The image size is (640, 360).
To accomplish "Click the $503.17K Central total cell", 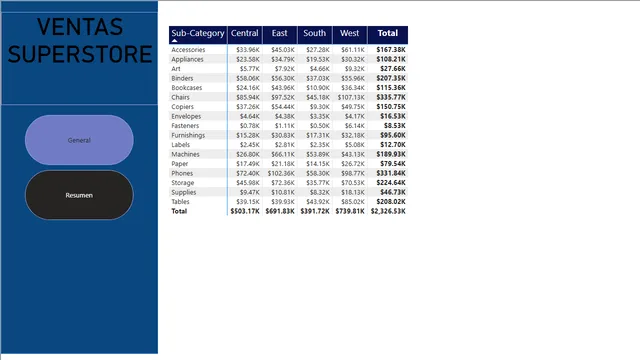I will point(245,211).
